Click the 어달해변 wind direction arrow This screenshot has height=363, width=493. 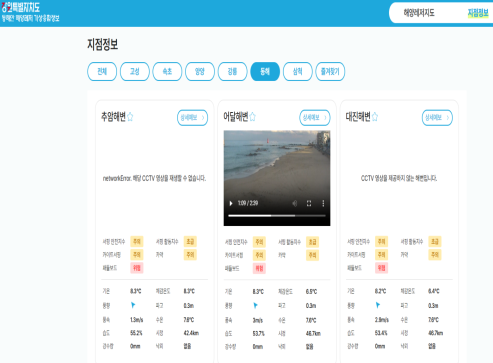click(x=255, y=305)
